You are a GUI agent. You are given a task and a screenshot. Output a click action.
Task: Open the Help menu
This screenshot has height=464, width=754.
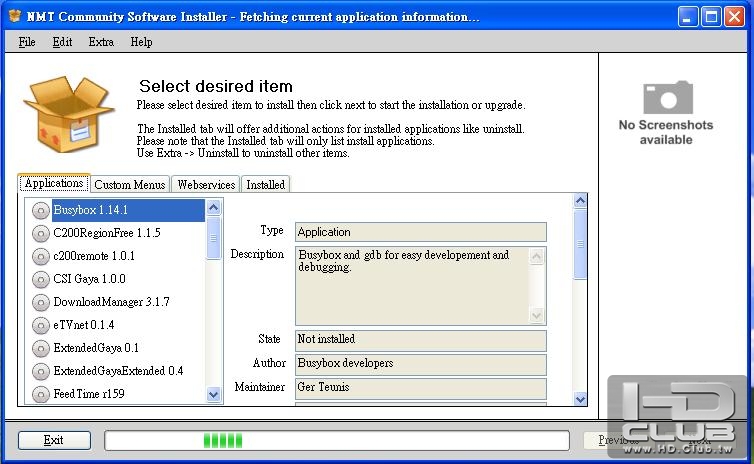pyautogui.click(x=141, y=42)
